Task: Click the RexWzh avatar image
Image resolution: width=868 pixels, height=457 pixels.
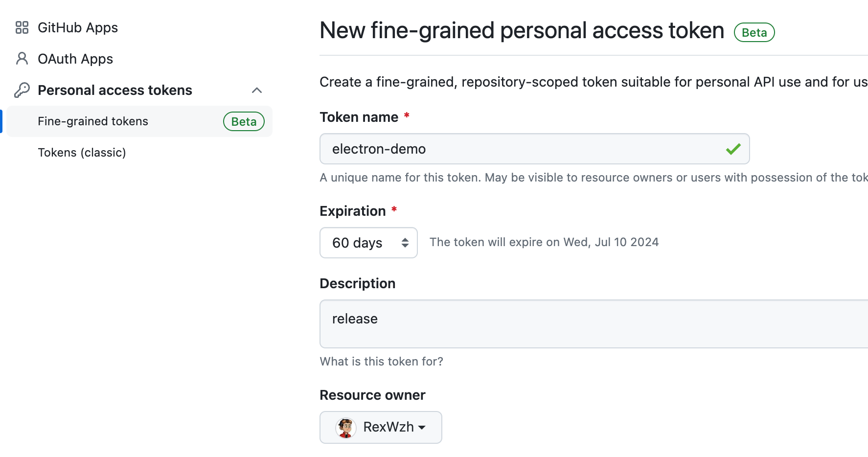Action: coord(346,427)
